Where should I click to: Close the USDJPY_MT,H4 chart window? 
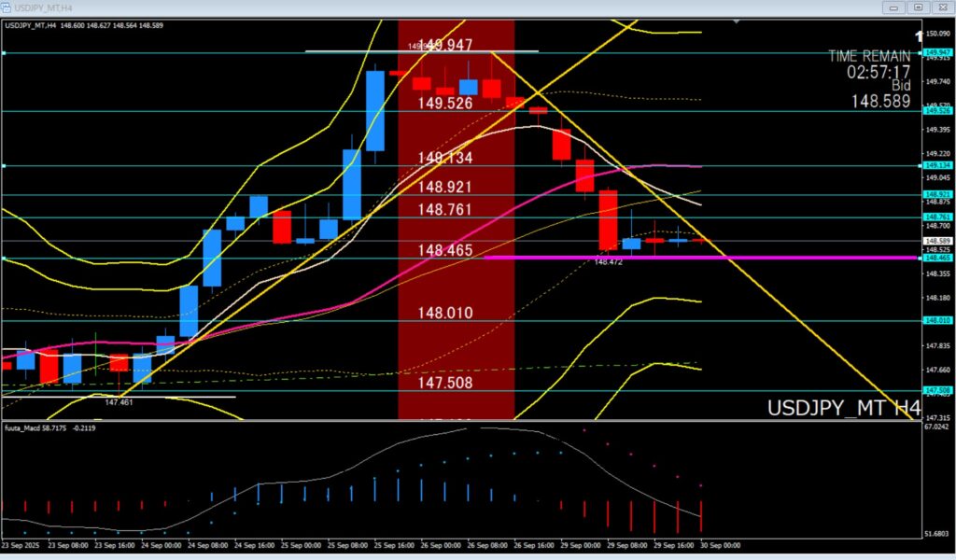[x=941, y=7]
